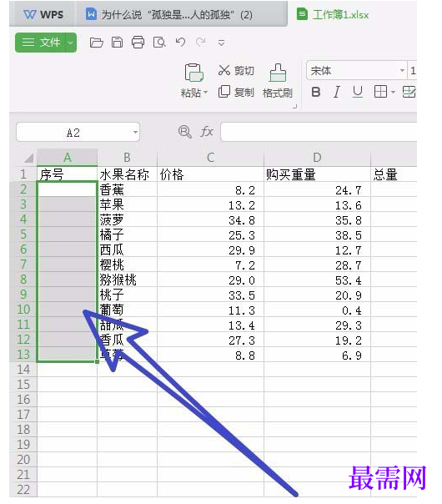Viewport: 442px width, 504px height.
Task: Click the Borders grid icon
Action: click(380, 92)
